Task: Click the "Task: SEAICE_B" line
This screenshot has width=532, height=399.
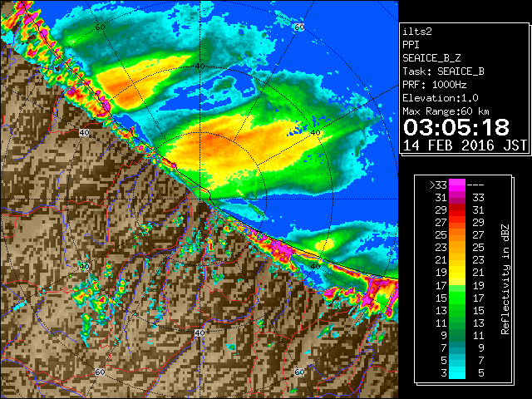Action: [443, 71]
